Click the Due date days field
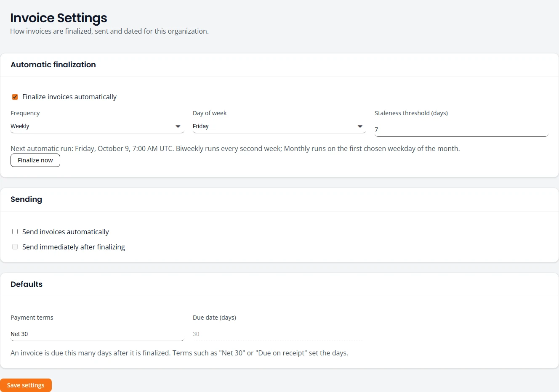 tap(279, 334)
